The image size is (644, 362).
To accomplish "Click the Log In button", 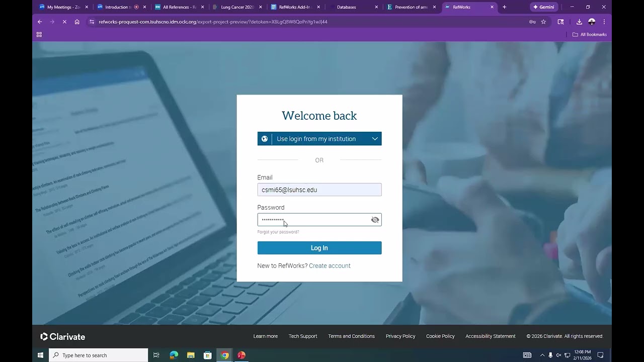I will 319,248.
